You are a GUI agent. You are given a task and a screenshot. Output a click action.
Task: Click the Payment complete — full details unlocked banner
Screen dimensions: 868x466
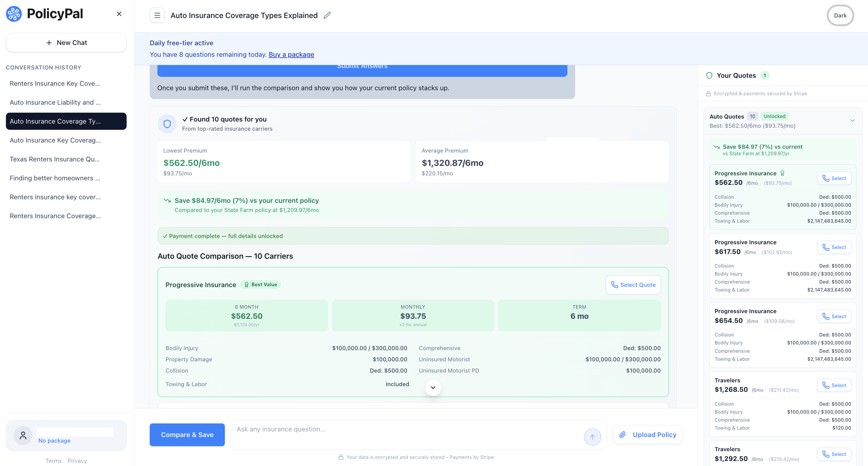coord(413,236)
